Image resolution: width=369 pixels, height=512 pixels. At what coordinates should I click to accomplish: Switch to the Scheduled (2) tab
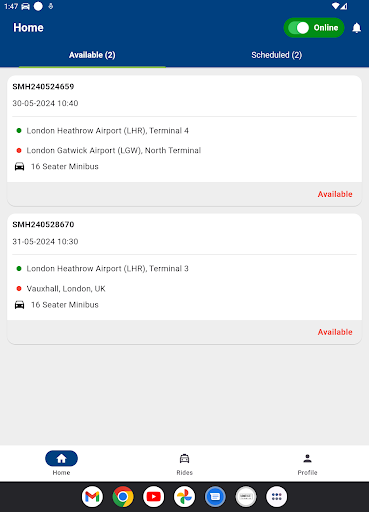click(x=277, y=55)
